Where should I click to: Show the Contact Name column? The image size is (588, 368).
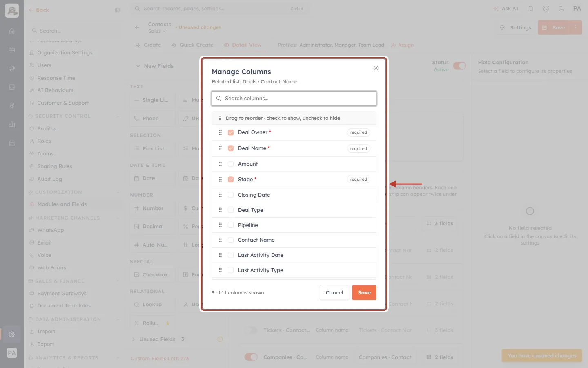click(x=231, y=240)
